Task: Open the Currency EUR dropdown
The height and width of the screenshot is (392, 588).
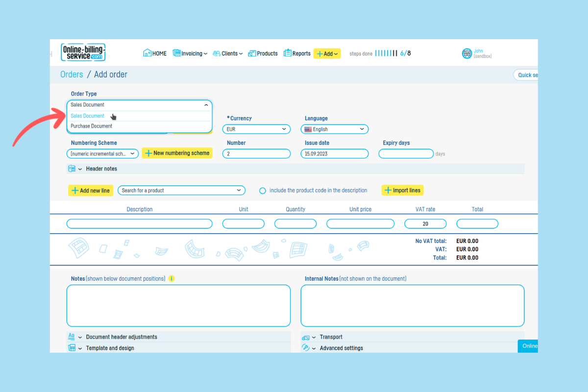Action: pos(256,129)
